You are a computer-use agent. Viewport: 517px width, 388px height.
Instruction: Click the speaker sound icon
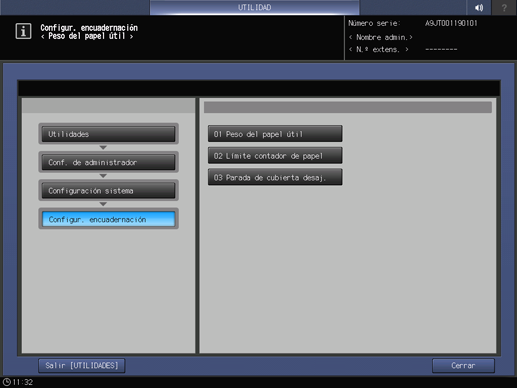479,7
